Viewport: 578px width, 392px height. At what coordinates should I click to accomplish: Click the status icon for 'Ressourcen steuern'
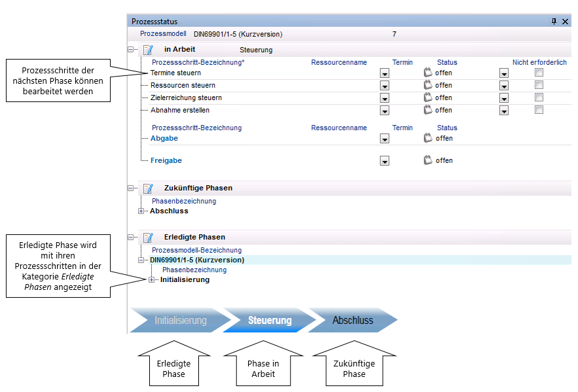(428, 85)
